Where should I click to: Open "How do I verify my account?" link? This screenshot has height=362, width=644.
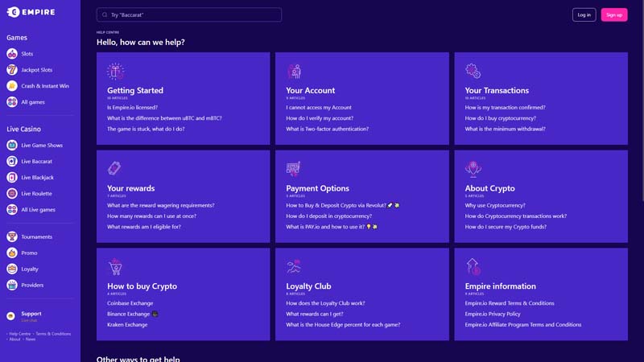pyautogui.click(x=320, y=118)
